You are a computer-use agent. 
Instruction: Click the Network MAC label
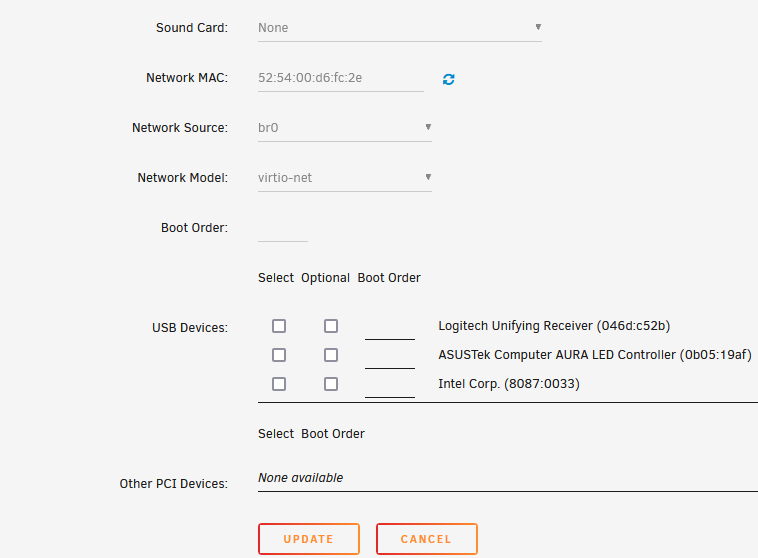[x=187, y=78]
